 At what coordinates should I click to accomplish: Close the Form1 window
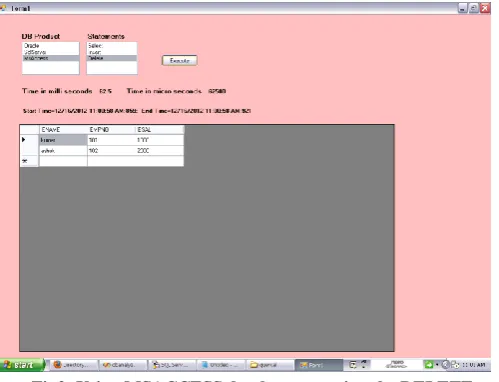(x=485, y=8)
